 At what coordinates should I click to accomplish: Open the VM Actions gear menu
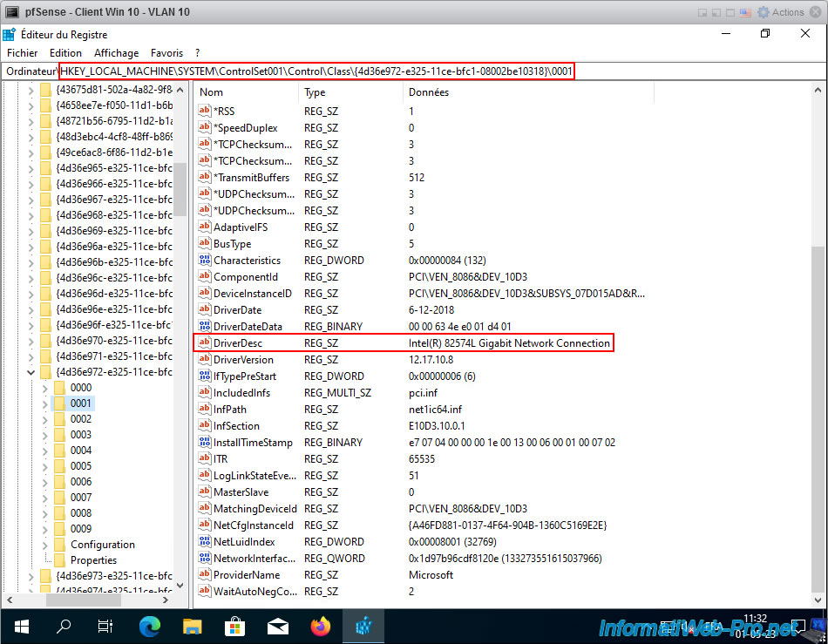tap(780, 11)
